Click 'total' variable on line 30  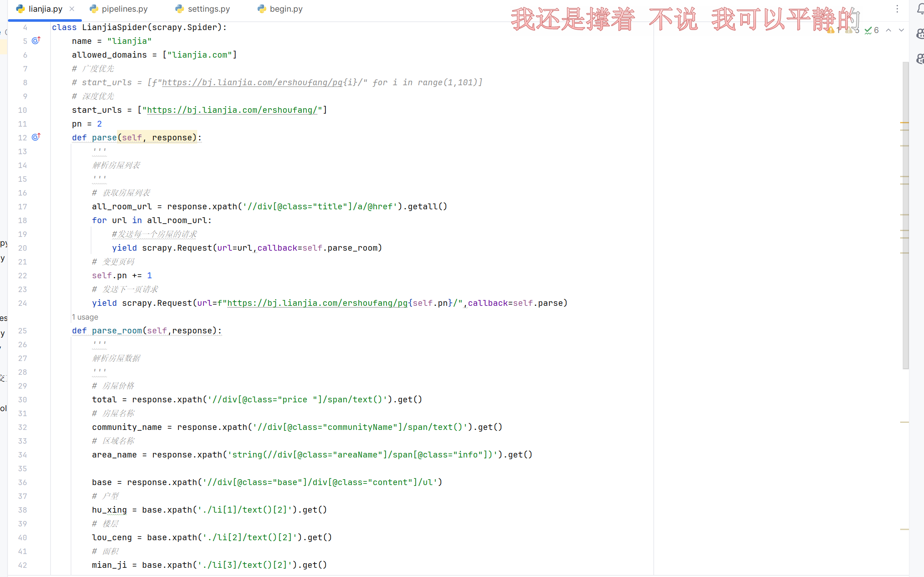[104, 399]
